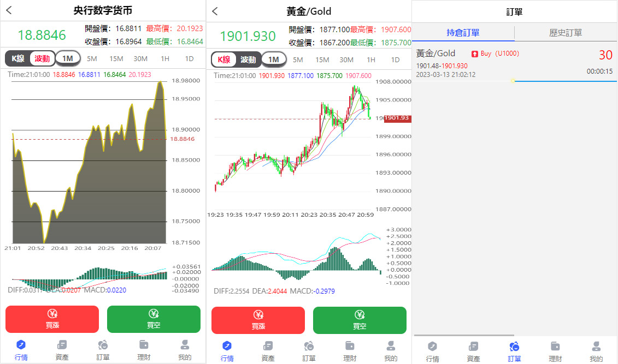618x364 pixels.
Task: Click order countdown progress bar
Action: click(514, 81)
